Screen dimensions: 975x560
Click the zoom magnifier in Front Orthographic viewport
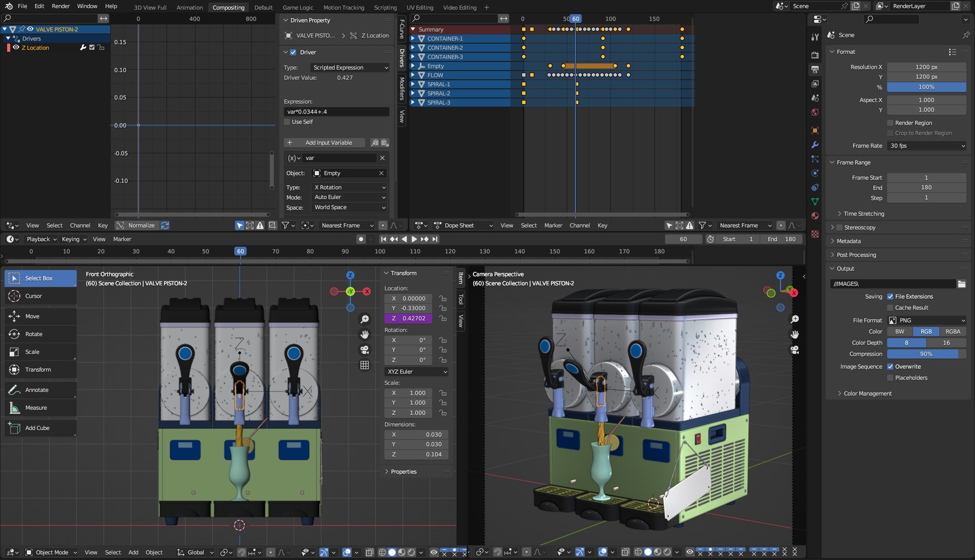(x=365, y=319)
